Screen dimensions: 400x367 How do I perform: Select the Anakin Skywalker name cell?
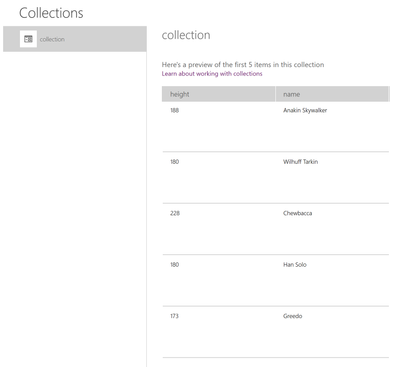click(305, 110)
